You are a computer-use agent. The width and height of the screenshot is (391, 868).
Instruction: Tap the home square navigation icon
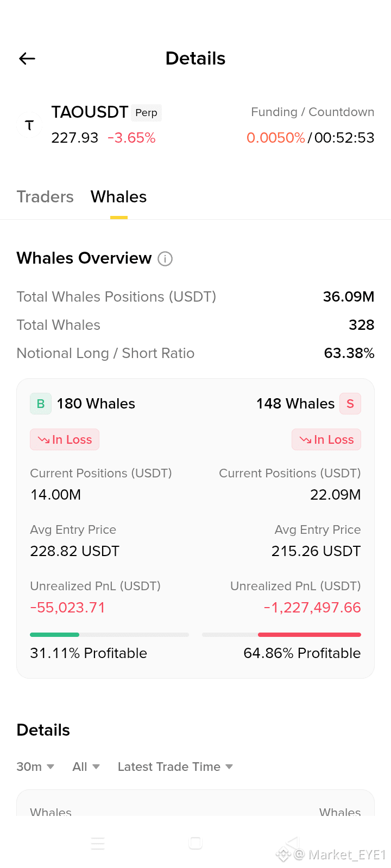195,843
